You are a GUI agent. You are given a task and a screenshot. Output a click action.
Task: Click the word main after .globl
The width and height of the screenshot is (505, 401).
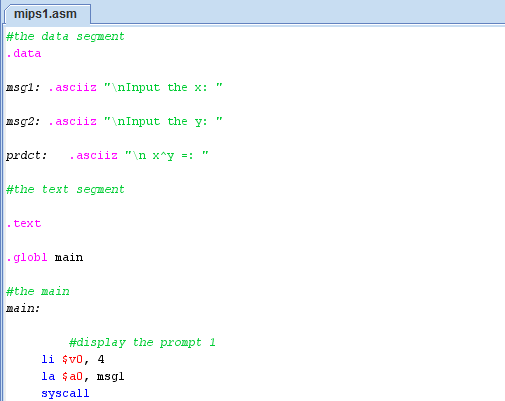click(x=69, y=257)
